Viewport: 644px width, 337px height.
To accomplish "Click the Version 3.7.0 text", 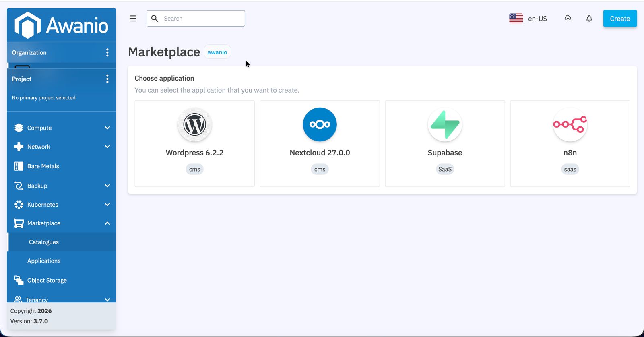I will [x=29, y=321].
